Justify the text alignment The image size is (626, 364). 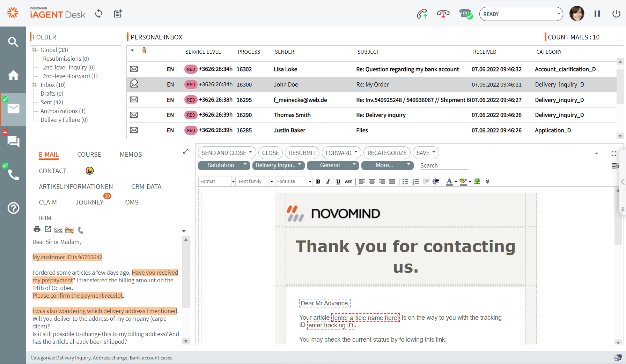(x=392, y=181)
